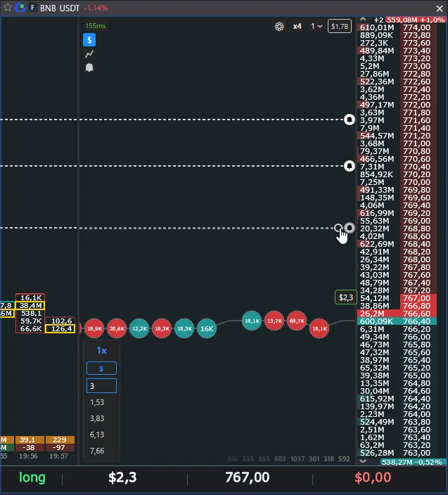Screen dimensions: 448x495
Task: Click highlighted bid price 766,40
Action: (416, 321)
